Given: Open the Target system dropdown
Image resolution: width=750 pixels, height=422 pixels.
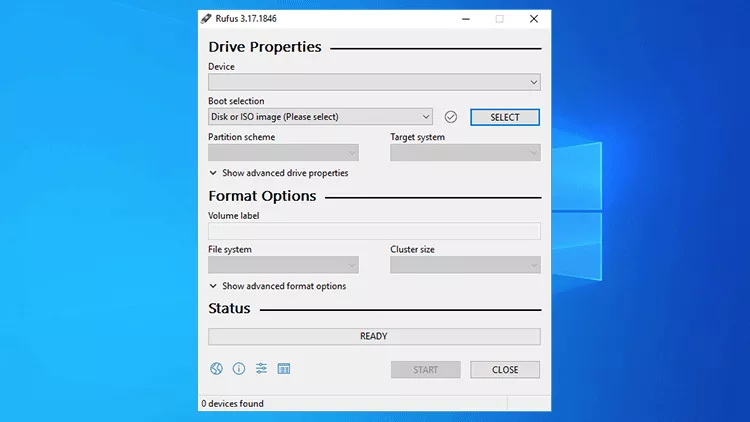Looking at the screenshot, I should pos(465,153).
